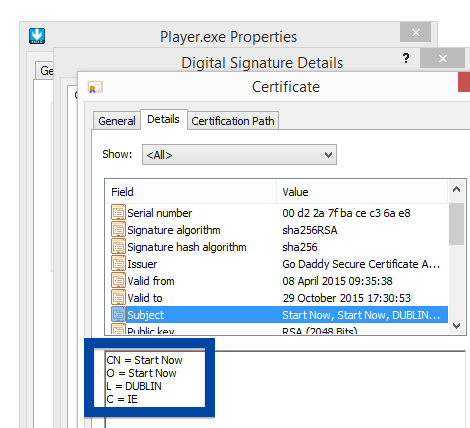Click the serial value 00 d2 2a 7f ba
The height and width of the screenshot is (428, 470).
346,213
